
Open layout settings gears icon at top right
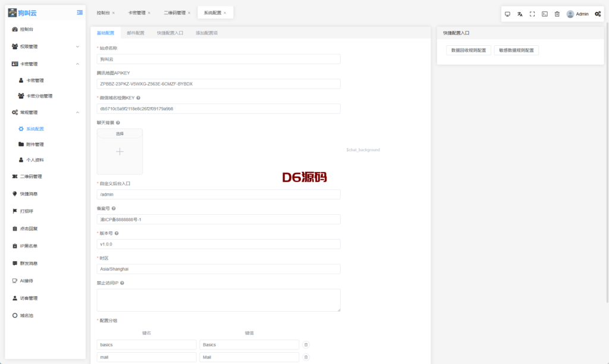[x=598, y=14]
